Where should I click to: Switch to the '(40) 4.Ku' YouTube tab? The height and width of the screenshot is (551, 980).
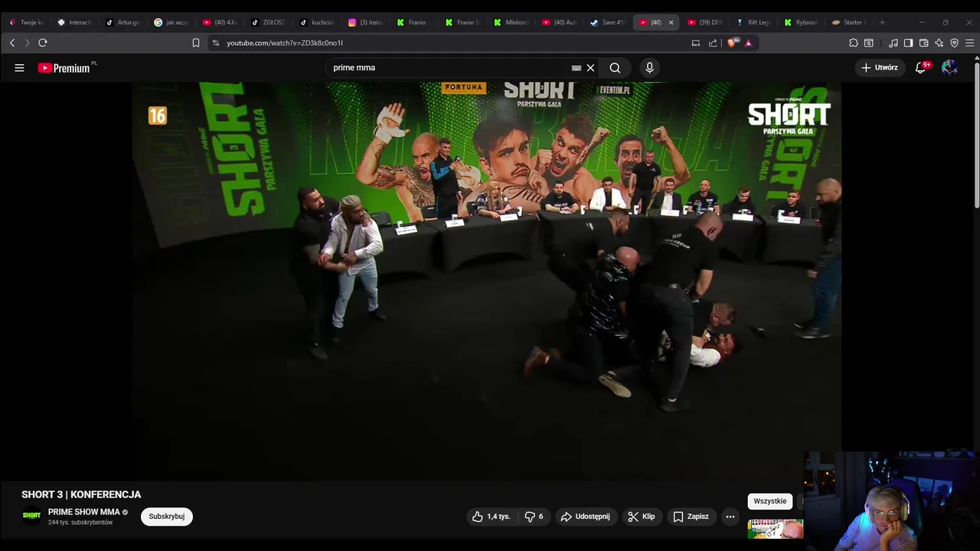pyautogui.click(x=220, y=22)
